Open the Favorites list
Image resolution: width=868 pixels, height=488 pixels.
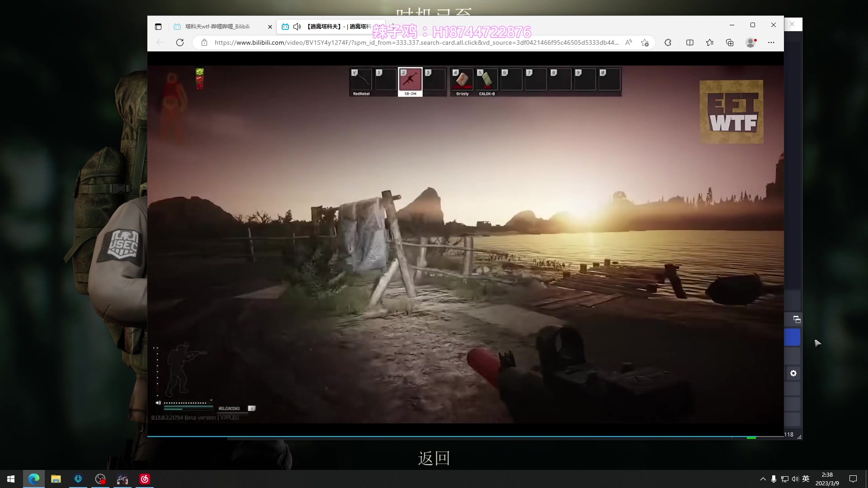[710, 42]
